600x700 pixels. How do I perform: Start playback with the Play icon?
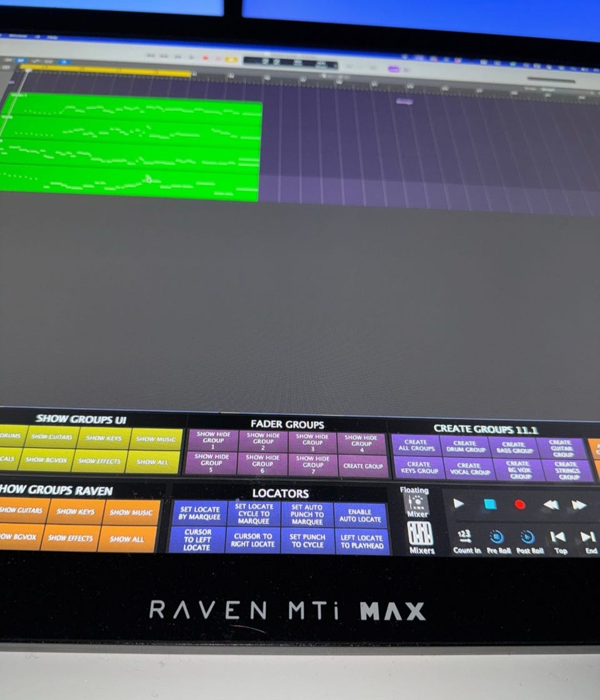pos(458,504)
